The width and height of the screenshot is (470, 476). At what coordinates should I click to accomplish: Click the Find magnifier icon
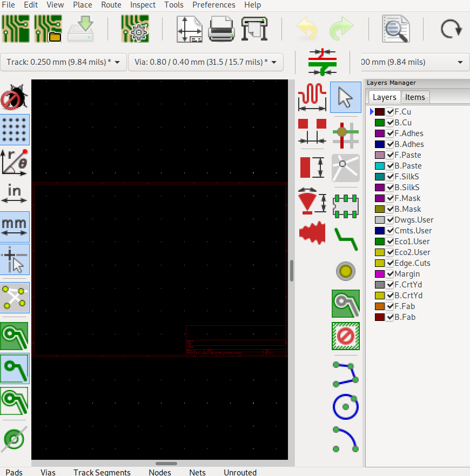pyautogui.click(x=395, y=29)
